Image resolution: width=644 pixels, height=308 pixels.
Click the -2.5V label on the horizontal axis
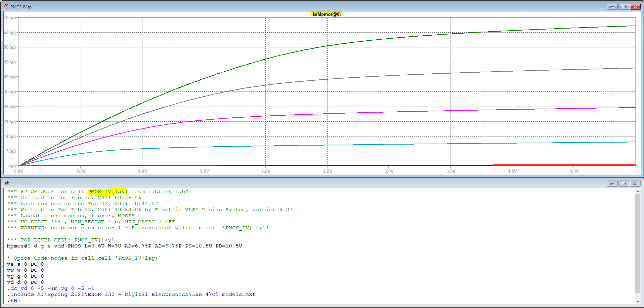(x=327, y=171)
